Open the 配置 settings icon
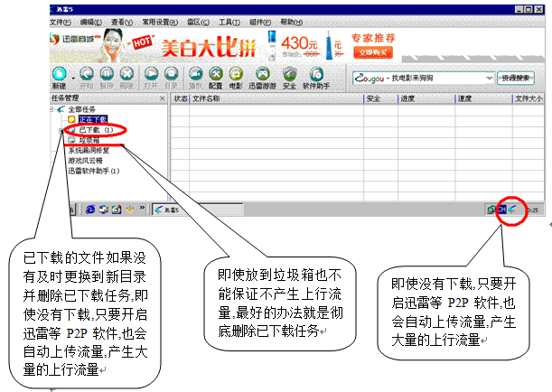Viewport: 552px width, 392px height. click(215, 74)
